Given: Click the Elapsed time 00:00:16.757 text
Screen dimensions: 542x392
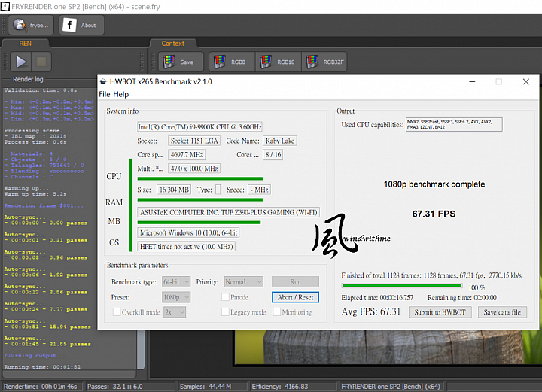Looking at the screenshot, I should click(377, 298).
